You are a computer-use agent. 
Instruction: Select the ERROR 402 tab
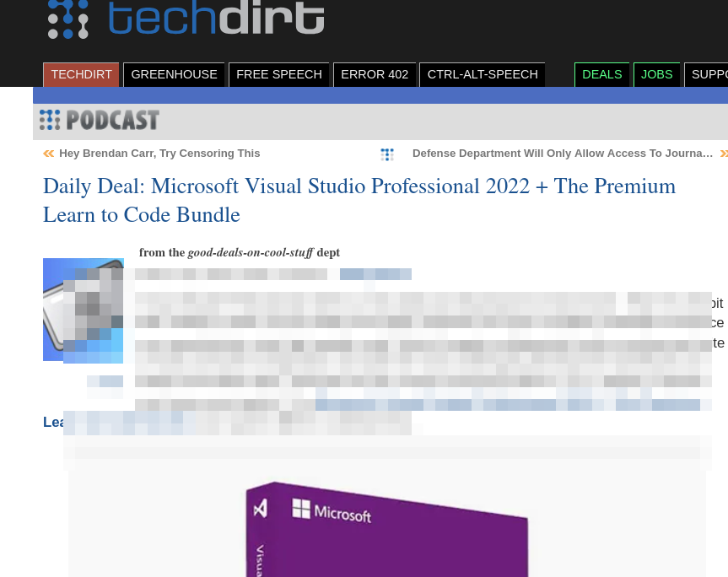click(x=375, y=74)
